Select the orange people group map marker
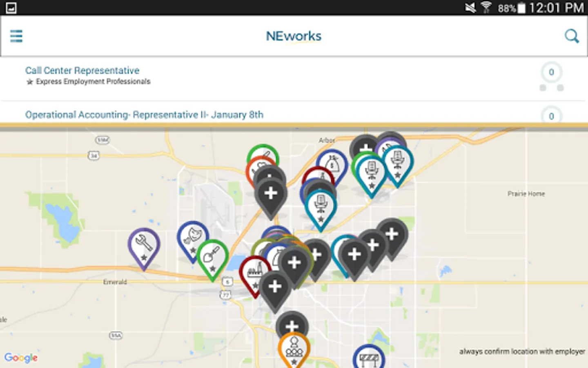The width and height of the screenshot is (588, 368). (294, 350)
